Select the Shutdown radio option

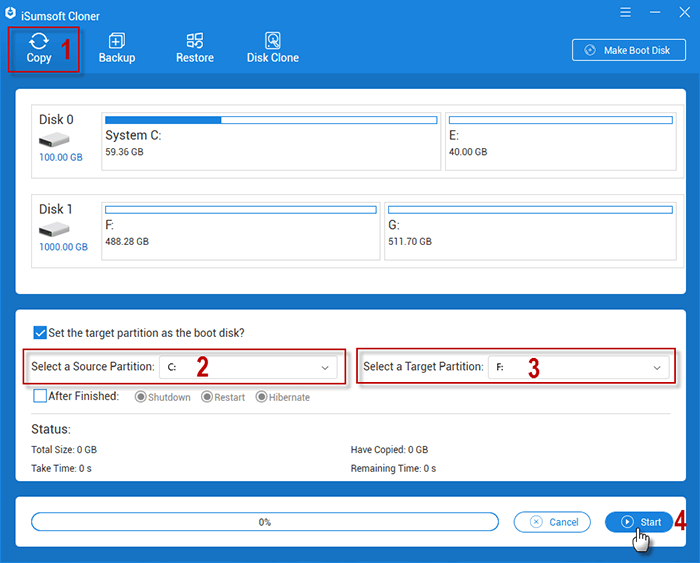(141, 397)
